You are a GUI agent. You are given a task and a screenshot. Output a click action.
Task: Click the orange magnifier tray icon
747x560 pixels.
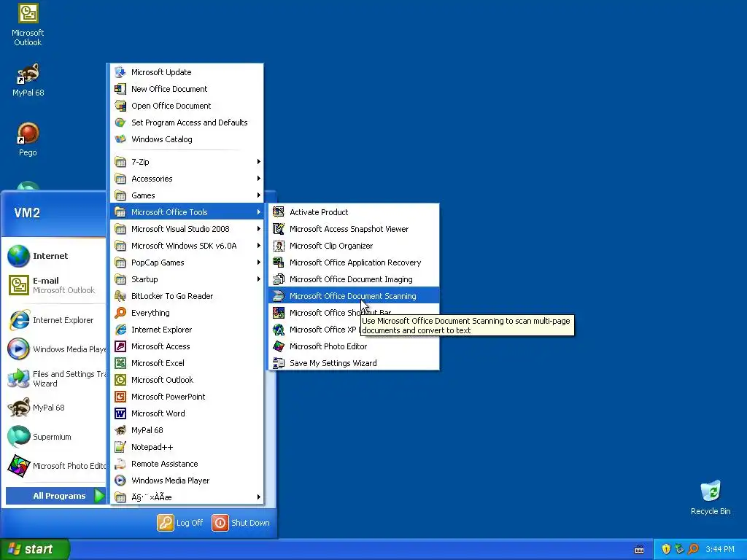coord(693,550)
